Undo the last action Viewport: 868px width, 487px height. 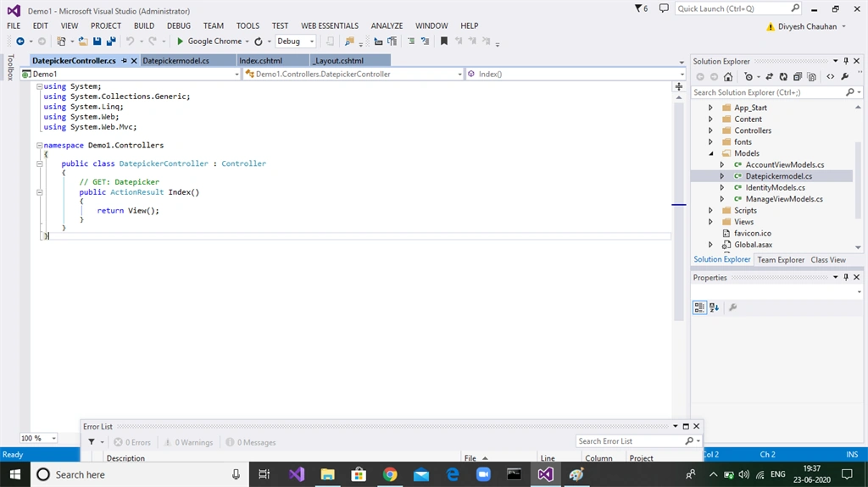tap(130, 41)
